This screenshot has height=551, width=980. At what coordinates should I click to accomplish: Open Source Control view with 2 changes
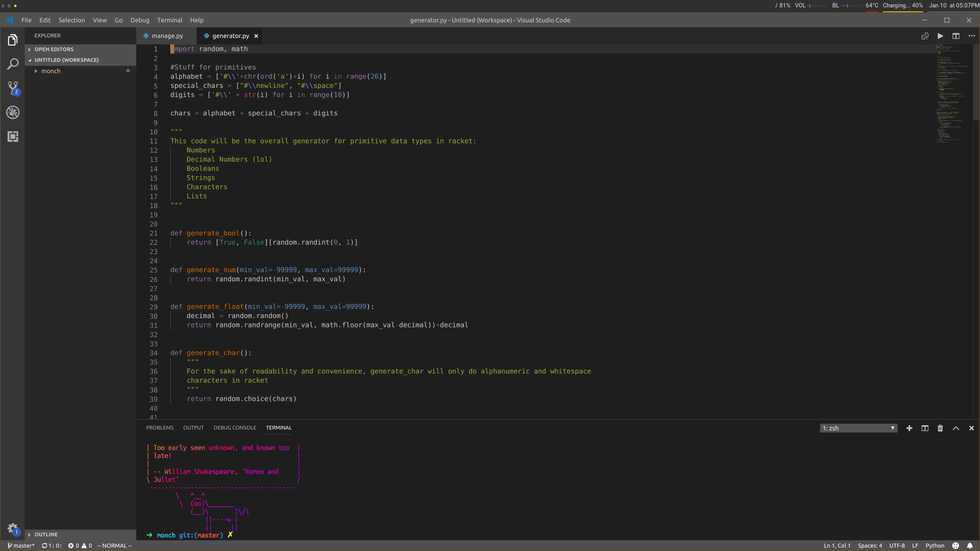(x=13, y=88)
